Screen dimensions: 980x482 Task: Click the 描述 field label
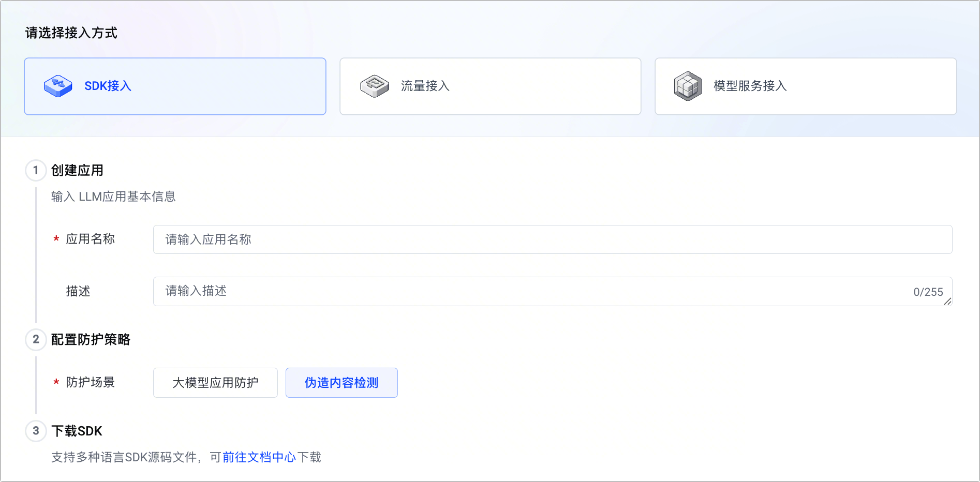[x=78, y=291]
